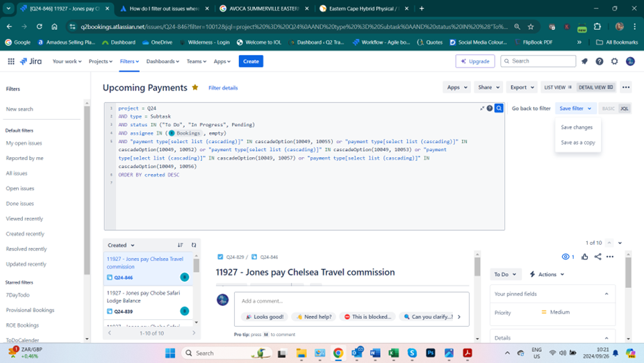Share this issue
644x363 pixels.
point(597,257)
